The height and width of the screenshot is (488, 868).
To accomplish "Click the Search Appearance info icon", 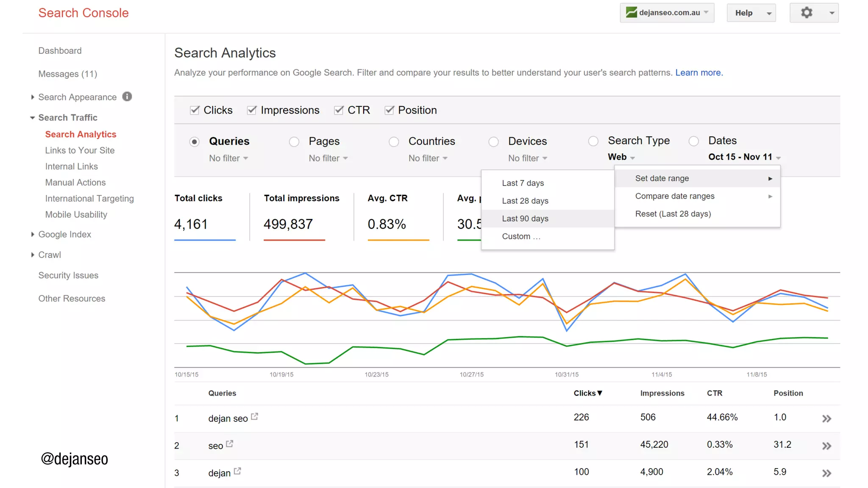I will click(127, 97).
